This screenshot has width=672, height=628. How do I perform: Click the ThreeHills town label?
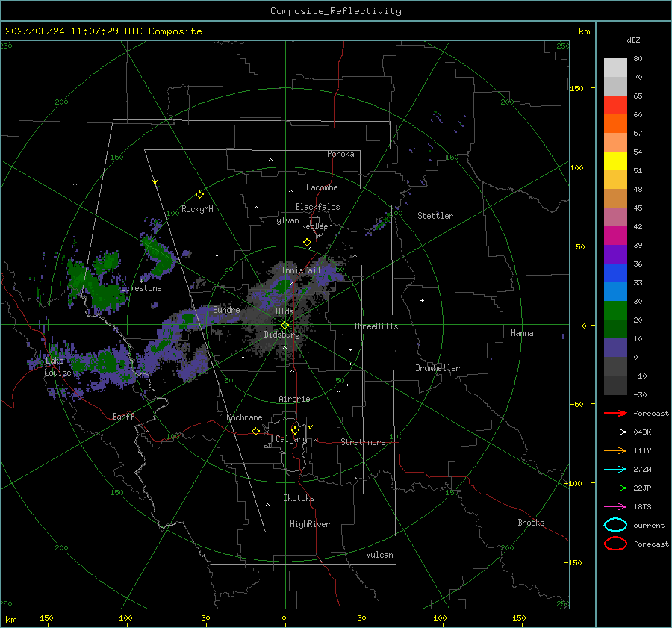376,326
